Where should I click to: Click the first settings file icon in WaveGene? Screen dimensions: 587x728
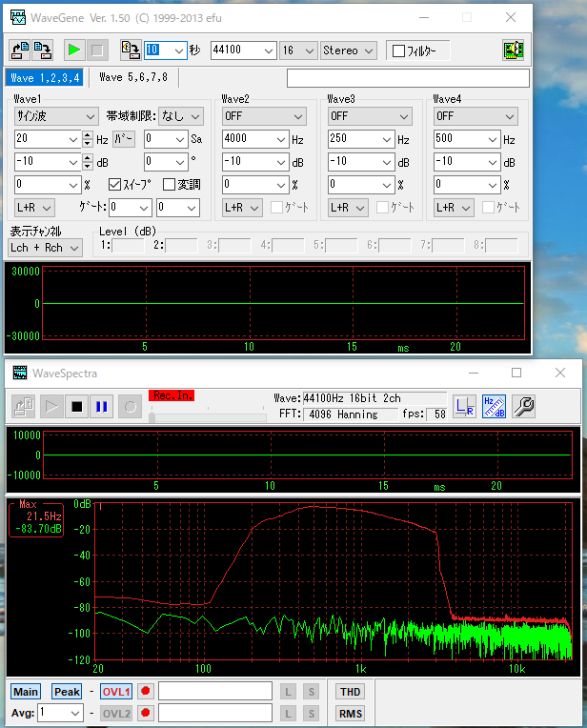point(19,51)
